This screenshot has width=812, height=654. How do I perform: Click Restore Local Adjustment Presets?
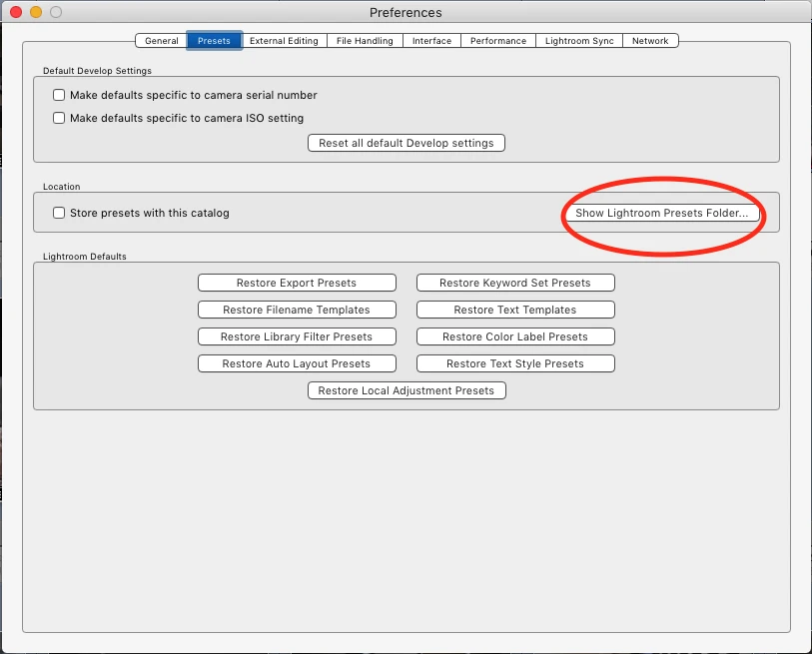point(406,390)
